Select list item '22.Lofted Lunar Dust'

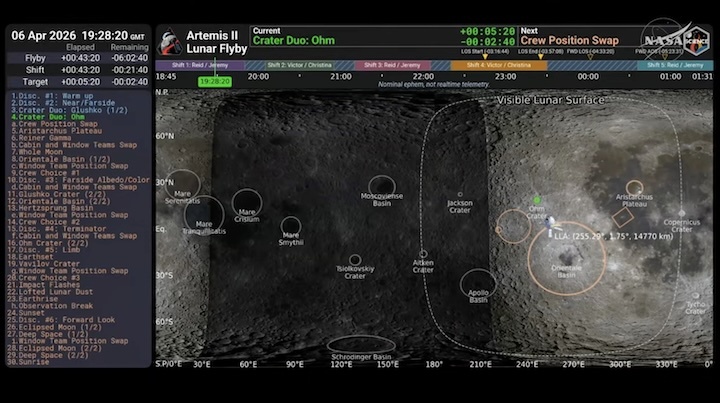[x=50, y=292]
